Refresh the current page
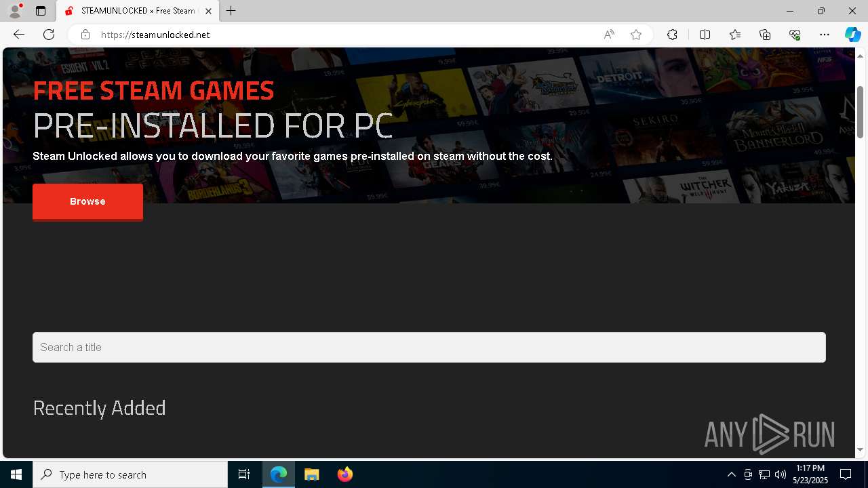 [x=49, y=35]
